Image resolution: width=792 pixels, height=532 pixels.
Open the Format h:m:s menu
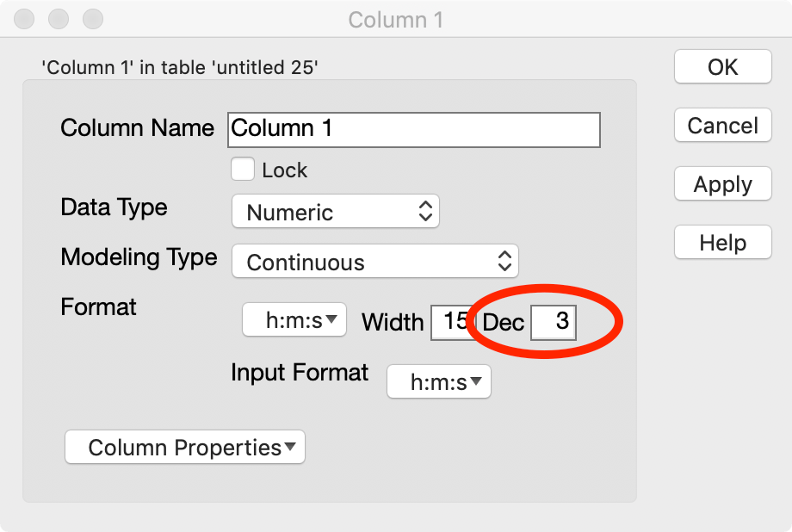294,321
